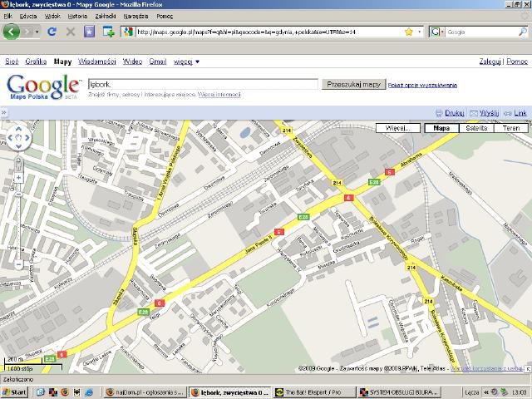This screenshot has height=399, width=532.
Task: Open the Pomoc menu in menu bar
Action: [165, 16]
